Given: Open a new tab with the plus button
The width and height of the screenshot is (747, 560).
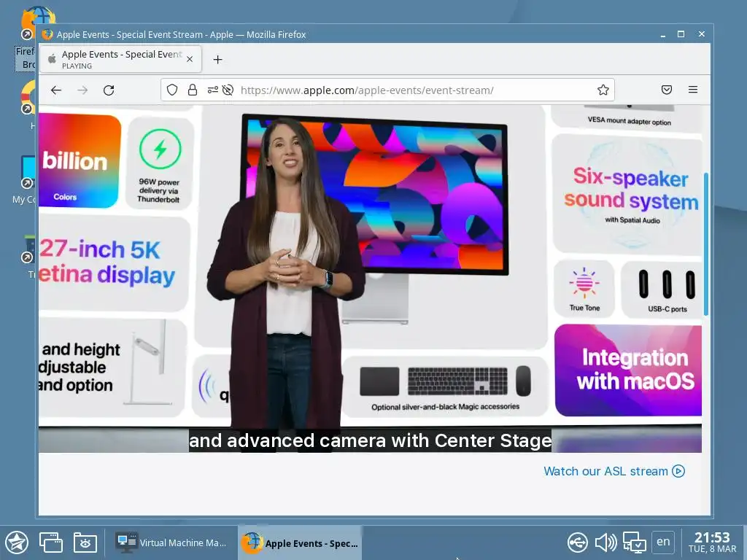Looking at the screenshot, I should [217, 60].
